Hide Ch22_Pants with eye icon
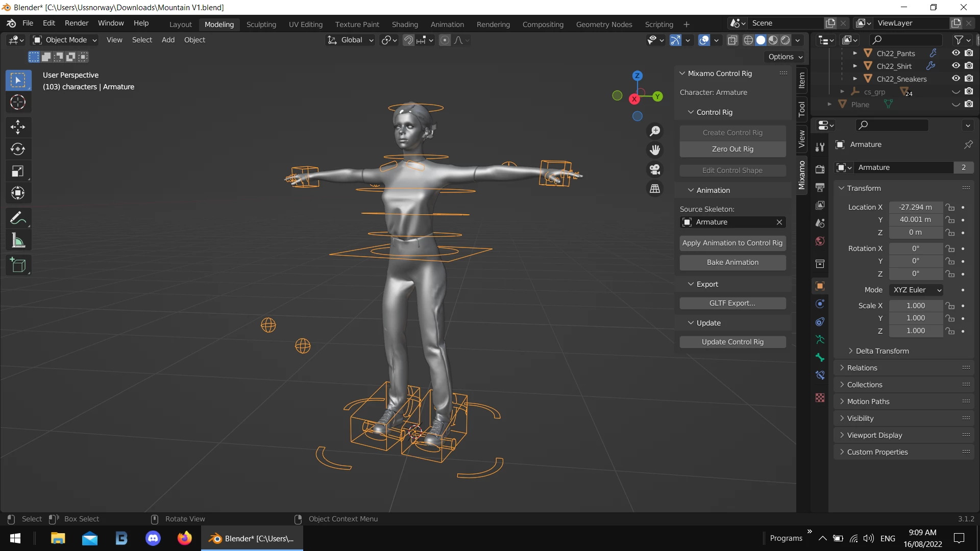Viewport: 980px width, 551px height. pyautogui.click(x=956, y=53)
